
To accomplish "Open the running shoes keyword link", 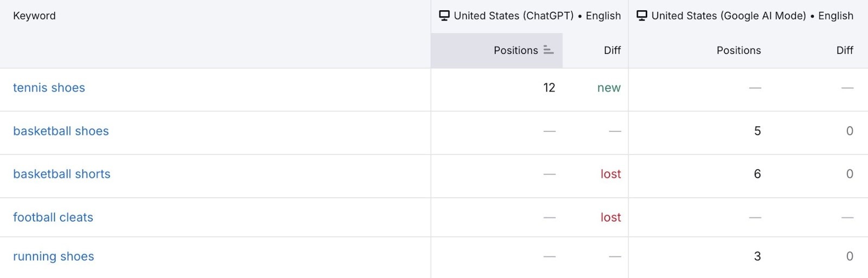I will pyautogui.click(x=54, y=257).
